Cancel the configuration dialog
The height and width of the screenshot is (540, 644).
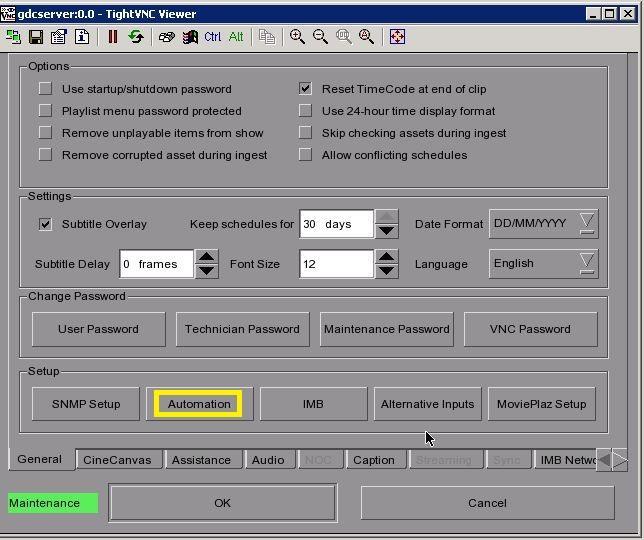[x=488, y=503]
